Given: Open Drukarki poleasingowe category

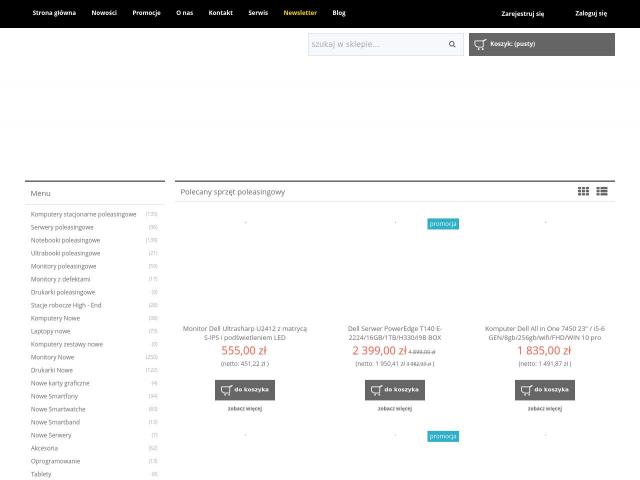Looking at the screenshot, I should pos(63,292).
